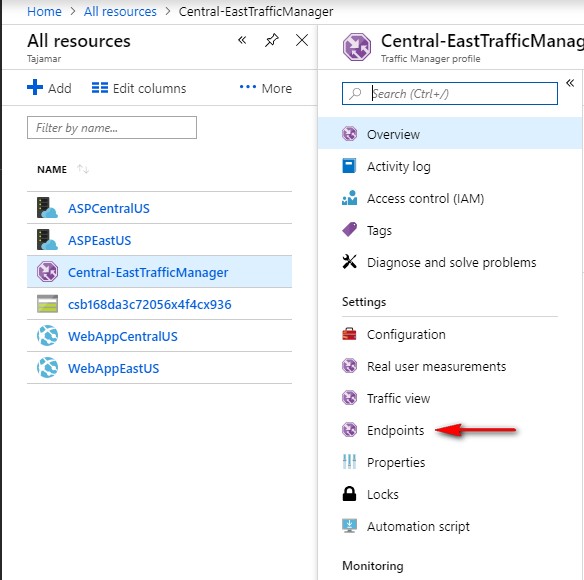Click the Settings section heading

coord(364,302)
